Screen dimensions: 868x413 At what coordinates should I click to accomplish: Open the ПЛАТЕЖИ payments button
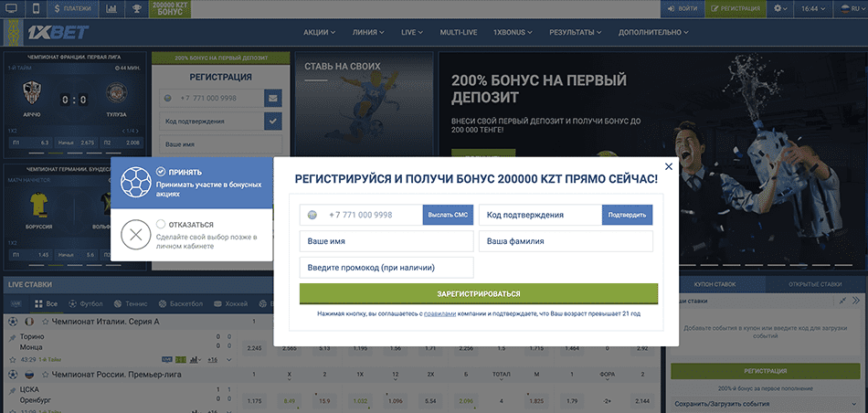tap(74, 9)
